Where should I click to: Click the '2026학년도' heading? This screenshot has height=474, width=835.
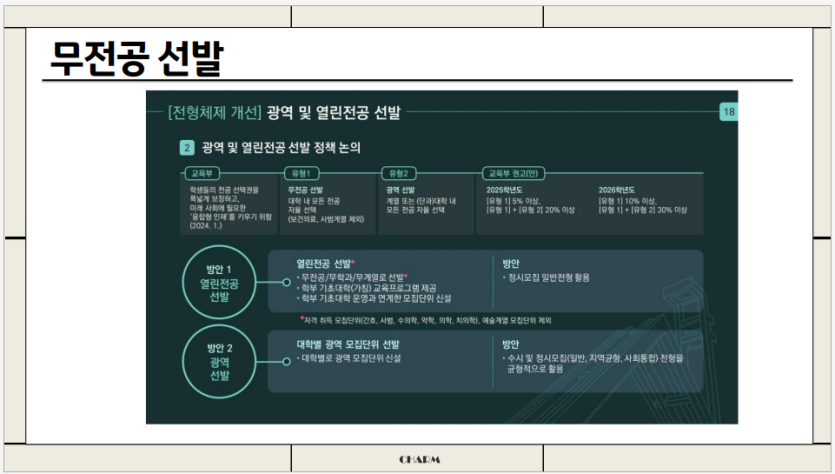point(616,190)
